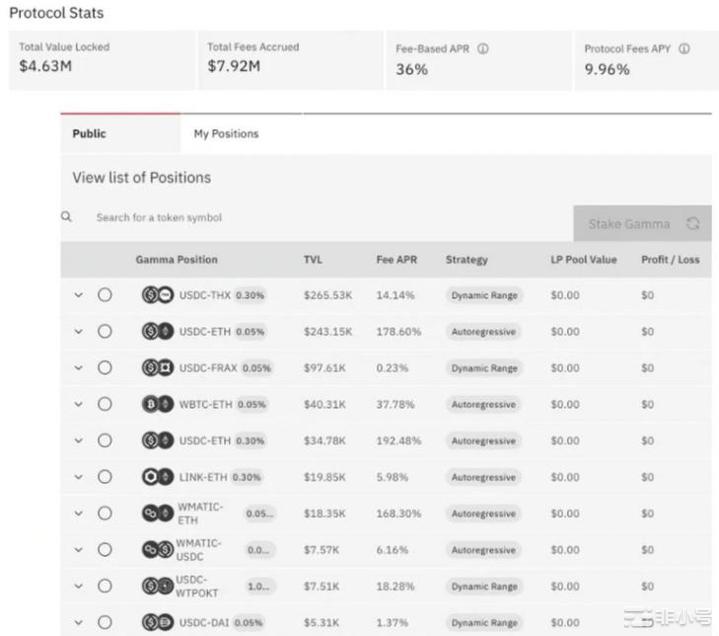Click the USDC-FRAX token pair icon
This screenshot has height=636, width=719.
click(x=157, y=368)
